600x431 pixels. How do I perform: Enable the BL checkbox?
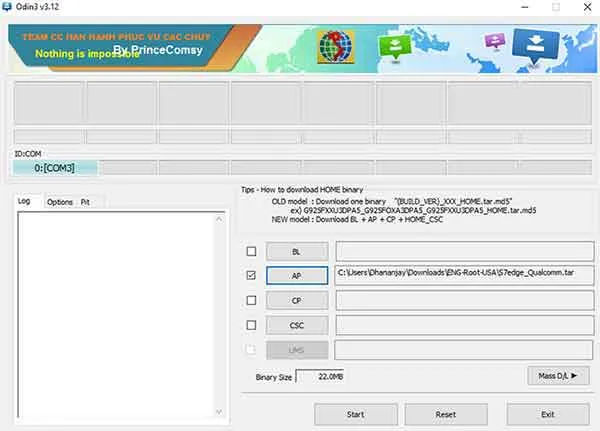click(251, 251)
